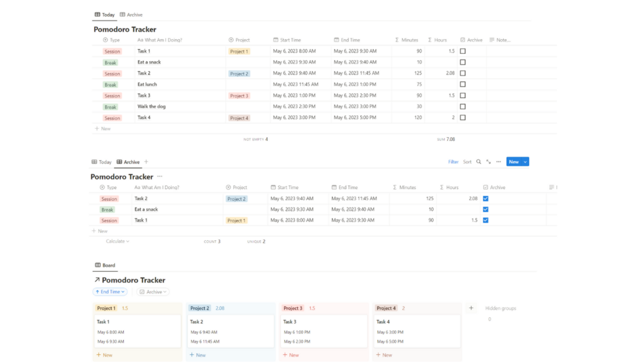Select Today tab in second view

click(x=101, y=161)
